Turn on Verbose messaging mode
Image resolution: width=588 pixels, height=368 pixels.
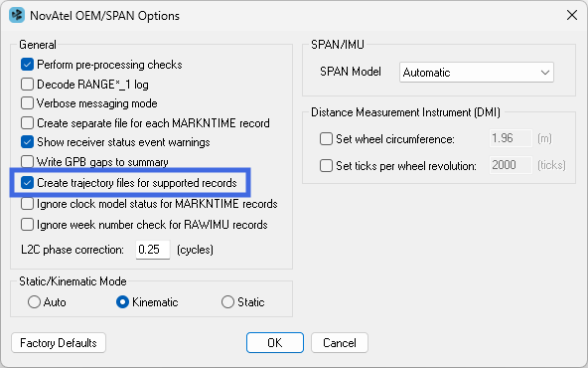[x=28, y=103]
